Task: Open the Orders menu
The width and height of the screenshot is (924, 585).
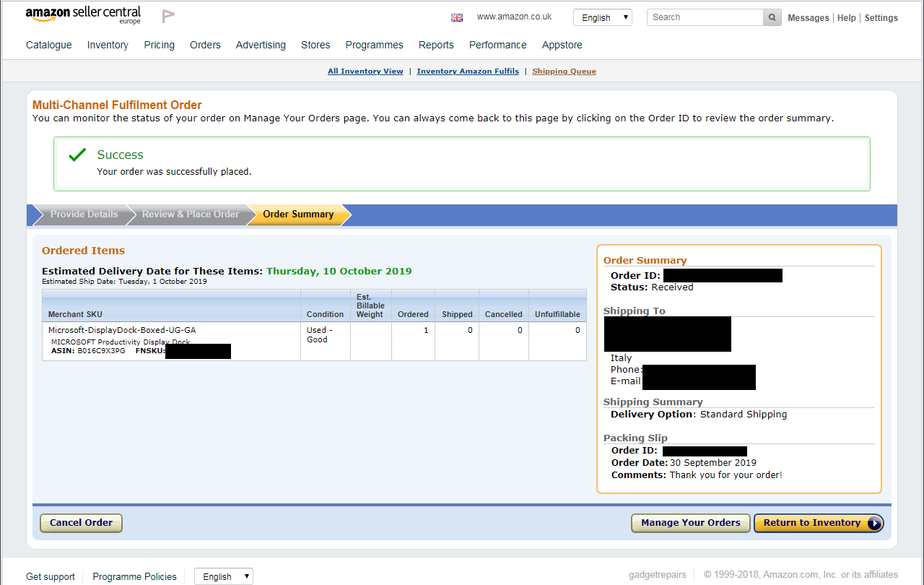Action: tap(205, 45)
